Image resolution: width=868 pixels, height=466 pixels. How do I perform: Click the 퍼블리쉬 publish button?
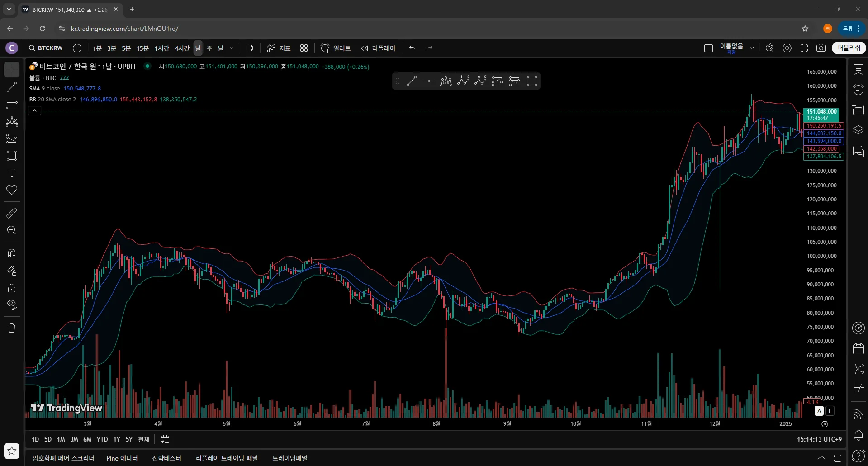point(849,48)
